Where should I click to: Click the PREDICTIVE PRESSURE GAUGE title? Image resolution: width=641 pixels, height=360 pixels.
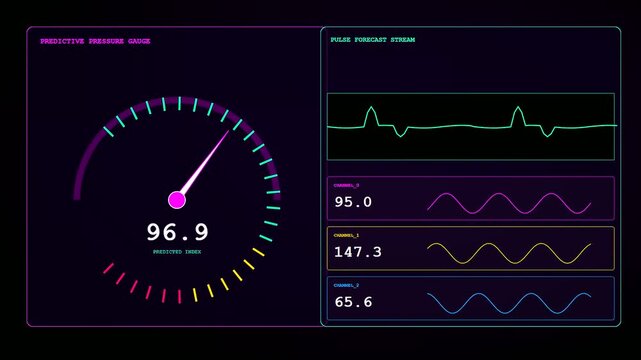95,41
